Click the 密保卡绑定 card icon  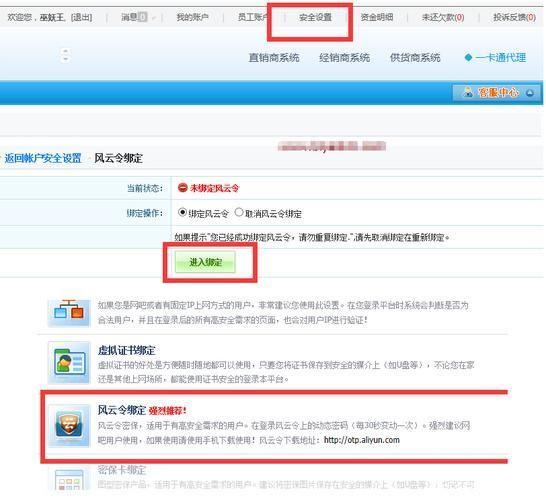69,479
